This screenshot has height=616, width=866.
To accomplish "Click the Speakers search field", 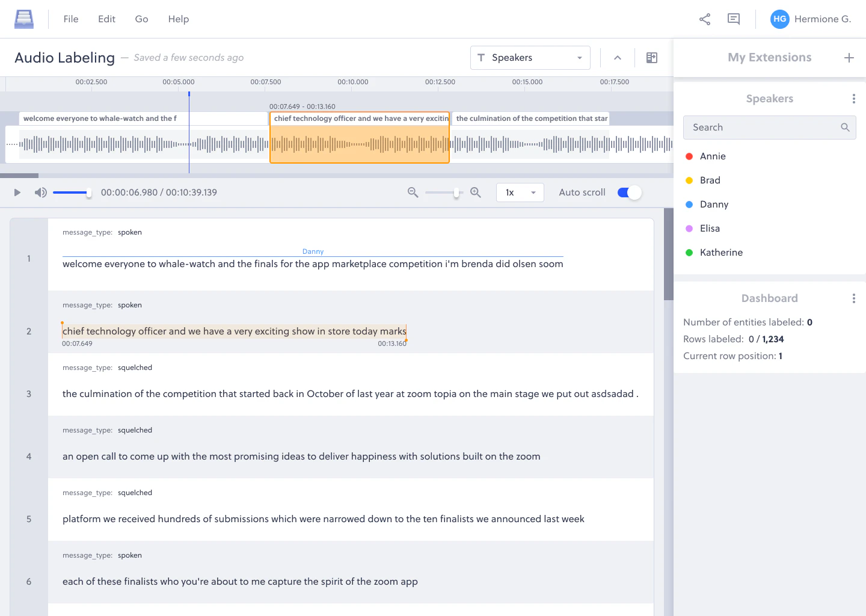I will point(770,128).
